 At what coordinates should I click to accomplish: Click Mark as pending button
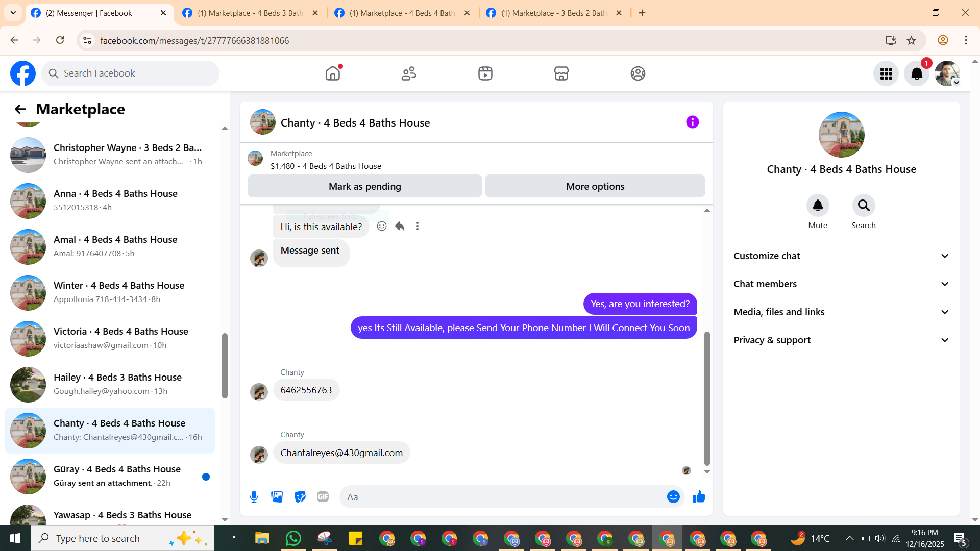click(365, 186)
